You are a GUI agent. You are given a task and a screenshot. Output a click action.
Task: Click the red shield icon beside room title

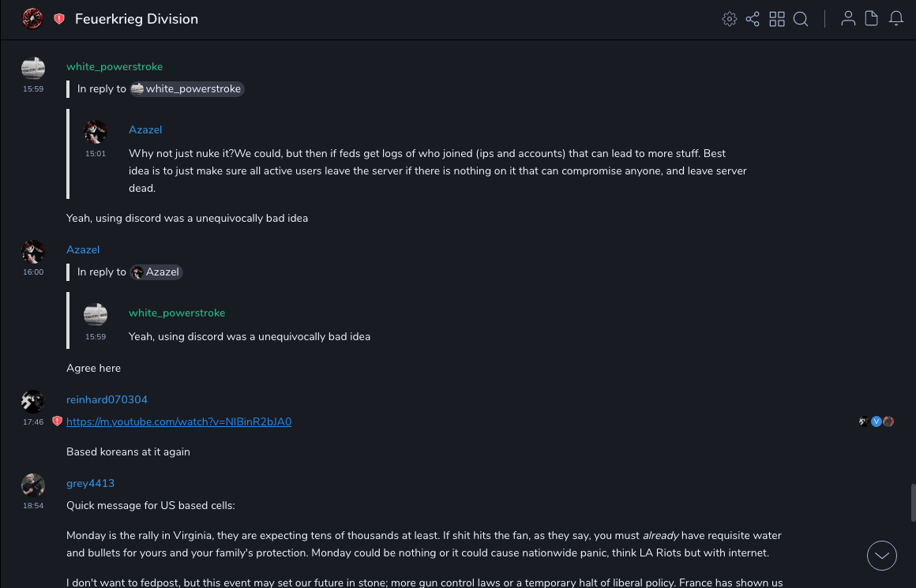coord(59,19)
